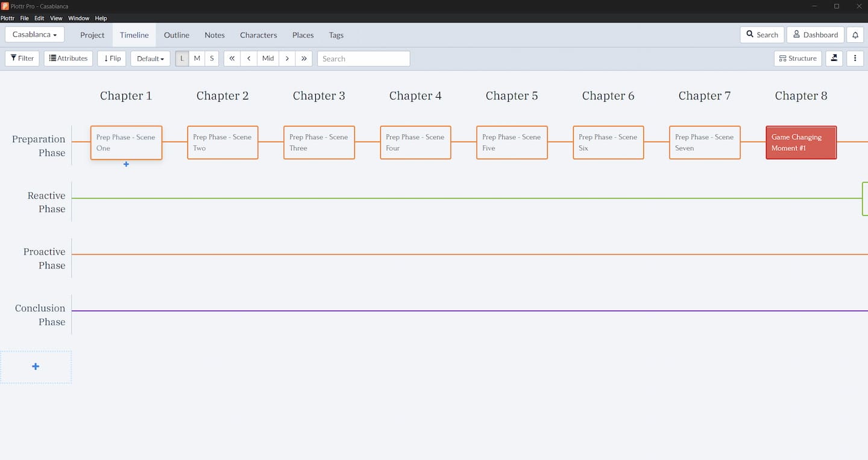
Task: Jump to timeline start with double-left chevrons
Action: coord(231,58)
